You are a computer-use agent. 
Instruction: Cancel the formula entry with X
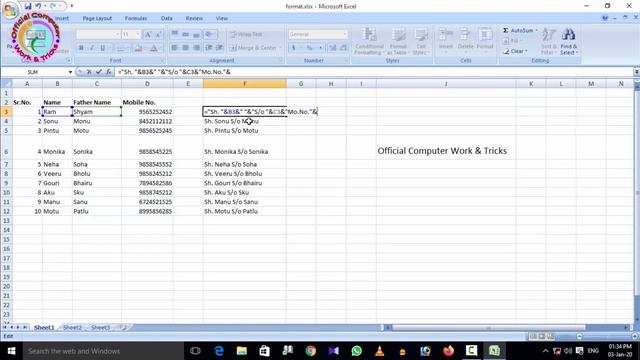pos(89,72)
